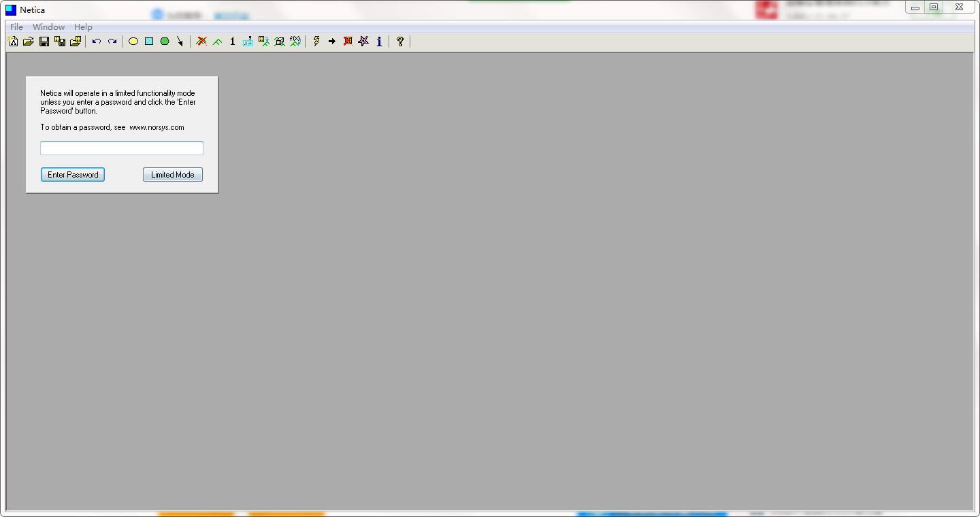
Task: Select the black arrow link tool
Action: pos(180,41)
